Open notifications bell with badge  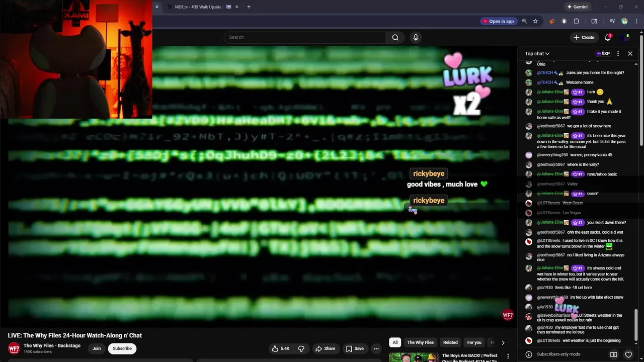pos(608,37)
